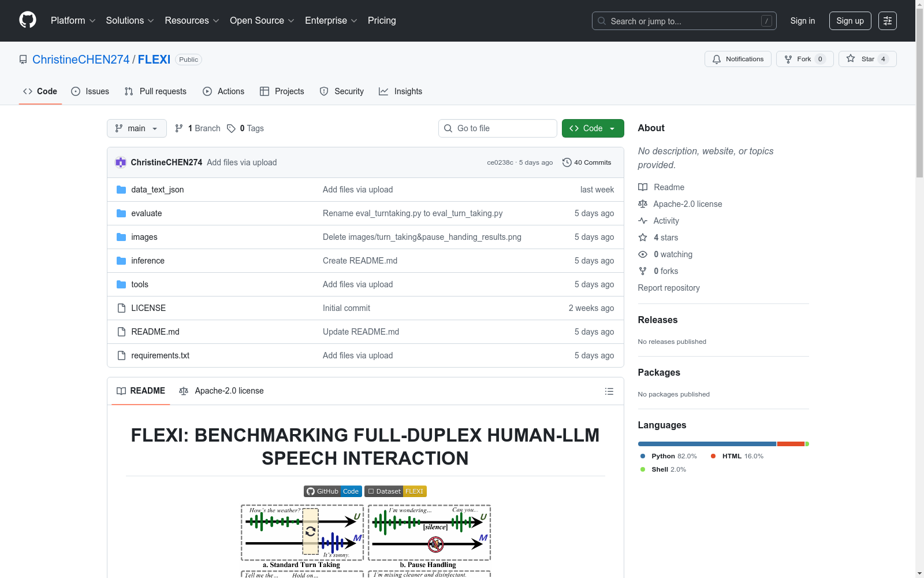This screenshot has height=578, width=924.
Task: Focus the Go to file input
Action: click(x=498, y=128)
